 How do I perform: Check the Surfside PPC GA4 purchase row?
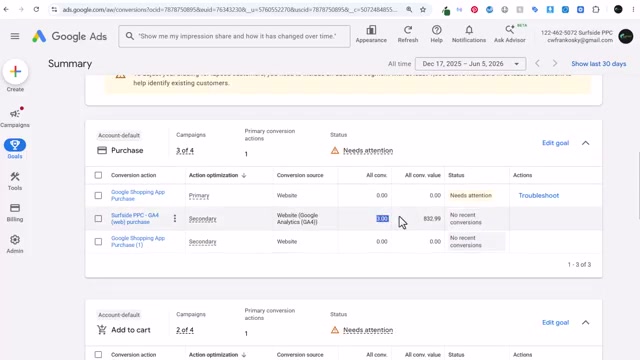point(98,219)
